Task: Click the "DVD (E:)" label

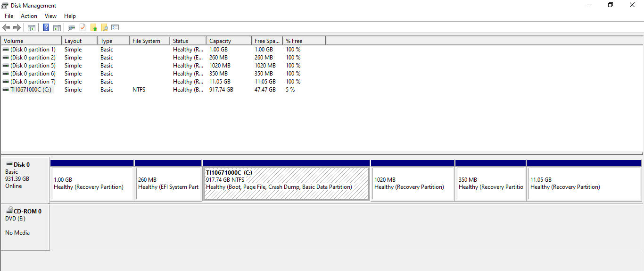Action: point(15,219)
